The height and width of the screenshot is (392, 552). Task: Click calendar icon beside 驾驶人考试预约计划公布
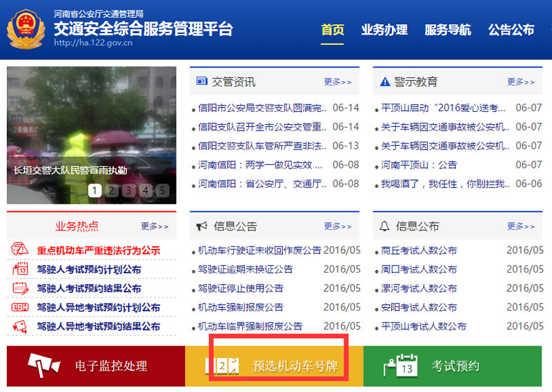20,268
